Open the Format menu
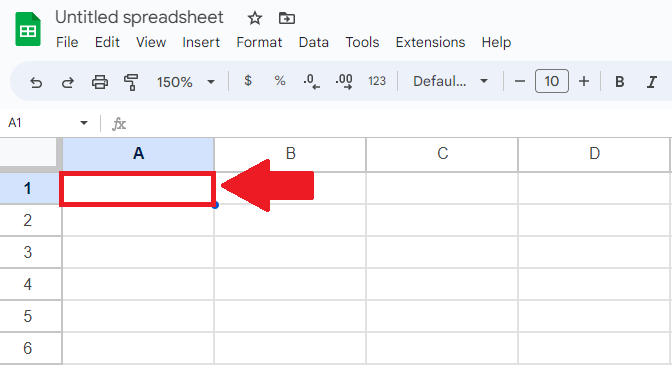Image resolution: width=672 pixels, height=365 pixels. coord(259,42)
